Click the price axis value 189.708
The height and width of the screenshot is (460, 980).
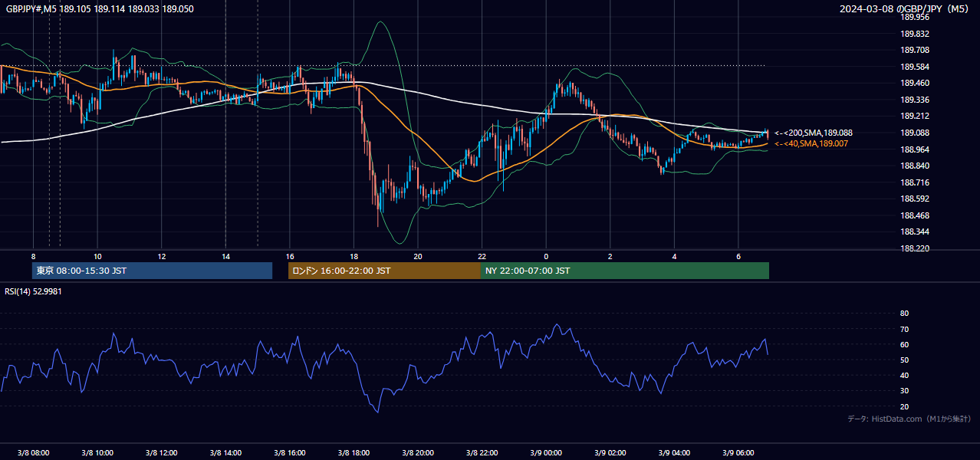pos(915,50)
